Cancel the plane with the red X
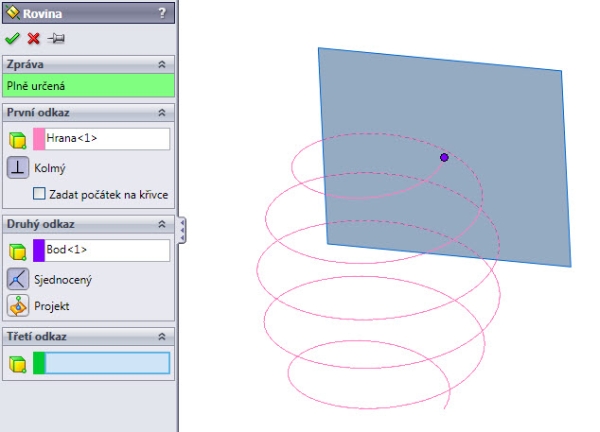 (34, 38)
